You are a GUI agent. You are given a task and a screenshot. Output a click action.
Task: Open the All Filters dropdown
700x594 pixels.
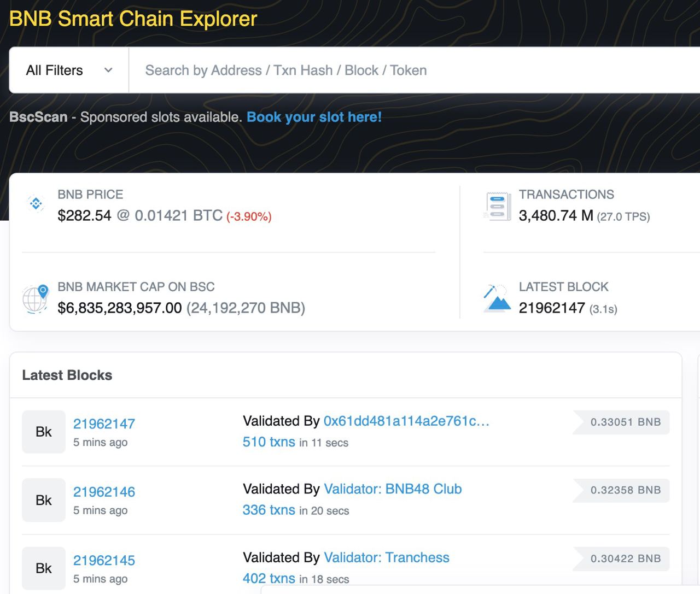[69, 70]
